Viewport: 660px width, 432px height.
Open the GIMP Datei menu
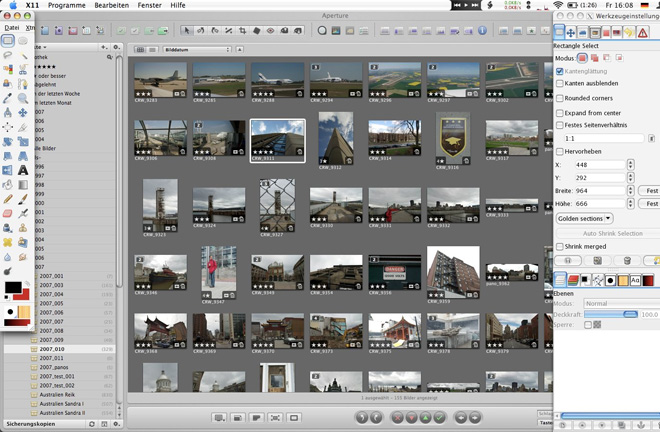click(12, 27)
